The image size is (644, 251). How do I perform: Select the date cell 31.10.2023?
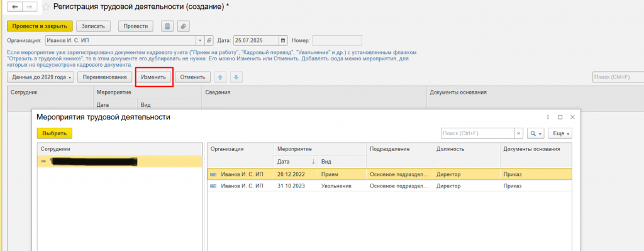tap(296, 186)
